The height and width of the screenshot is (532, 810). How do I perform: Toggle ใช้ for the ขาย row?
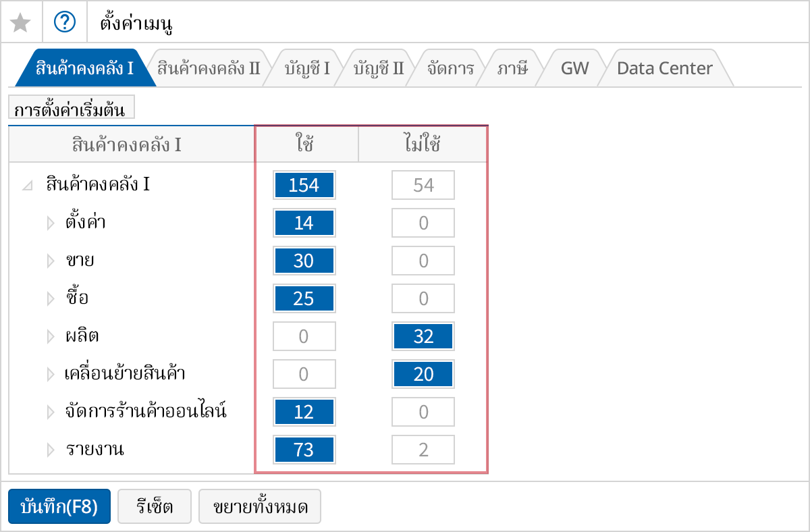click(304, 260)
